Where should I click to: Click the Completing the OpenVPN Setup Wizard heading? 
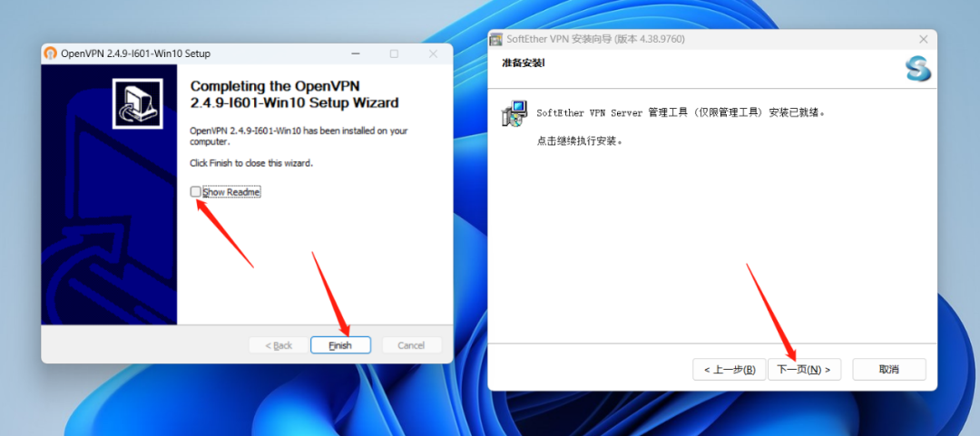point(294,94)
